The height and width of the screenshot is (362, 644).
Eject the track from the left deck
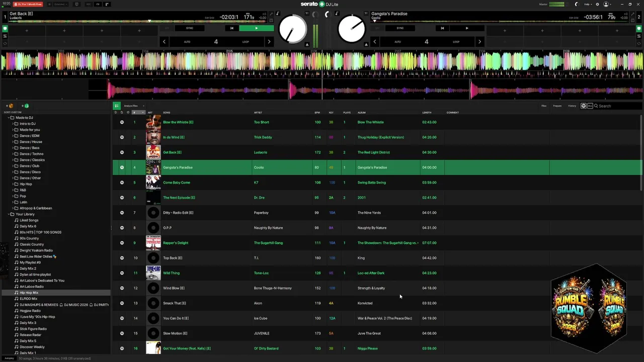point(307,45)
